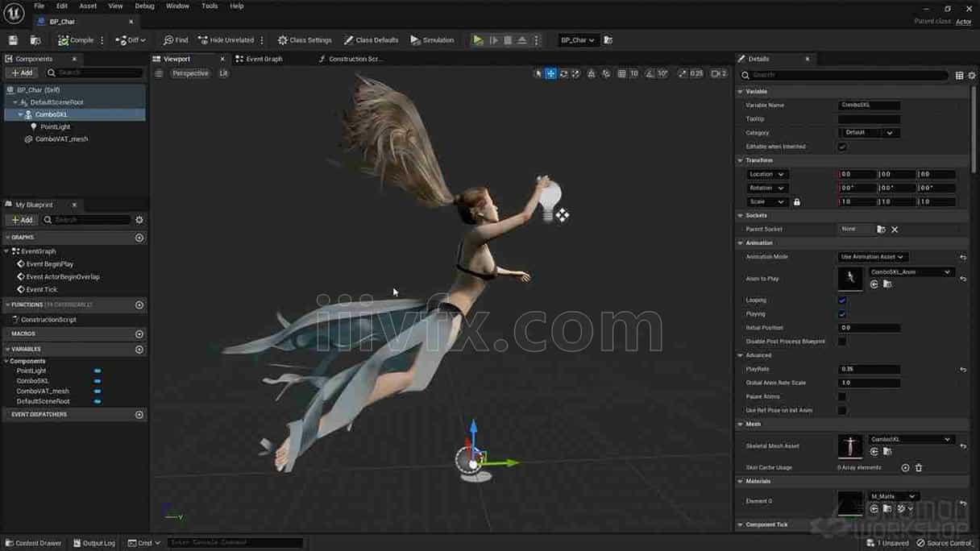Viewport: 980px width, 551px height.
Task: Activate the Translate (move) tool in viewport
Action: 550,73
